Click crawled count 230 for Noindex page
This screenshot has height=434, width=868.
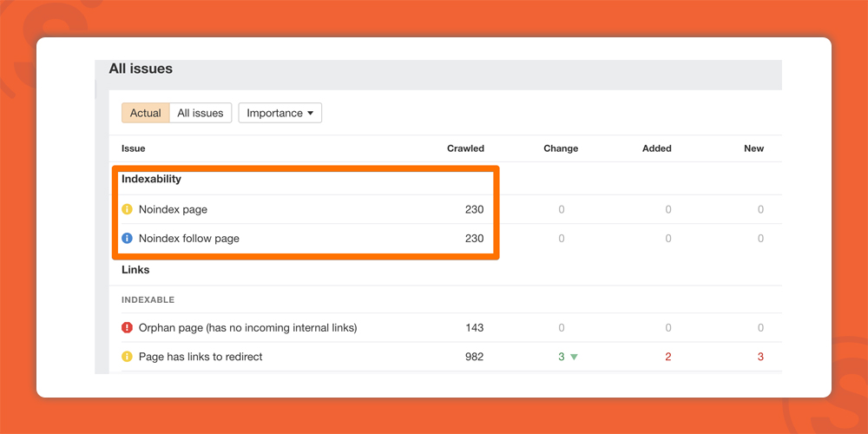tap(475, 210)
